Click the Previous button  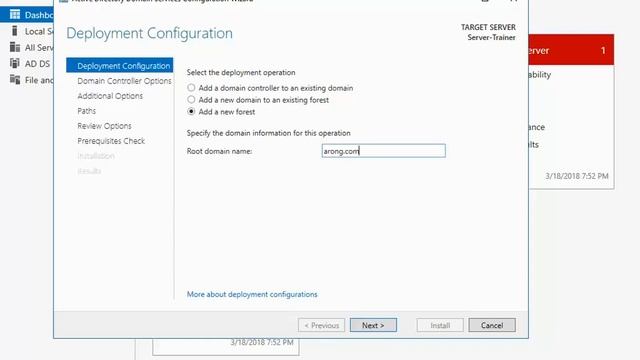[x=322, y=325]
